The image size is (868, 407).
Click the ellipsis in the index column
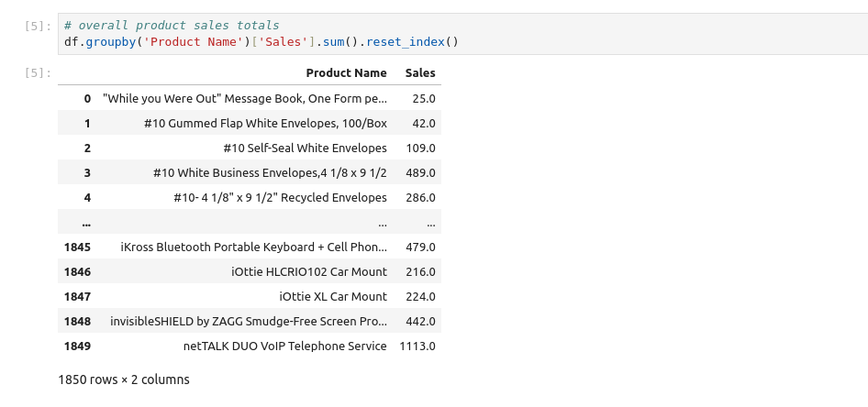[x=86, y=222]
